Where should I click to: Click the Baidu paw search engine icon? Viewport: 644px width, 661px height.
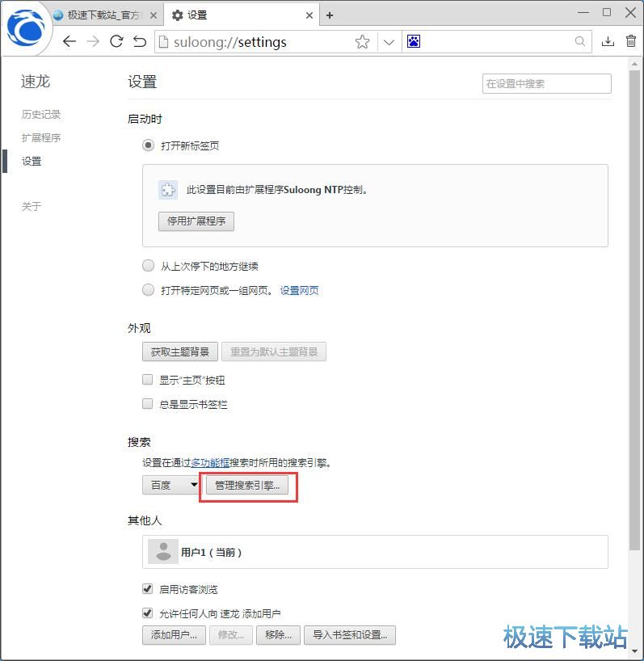coord(414,41)
